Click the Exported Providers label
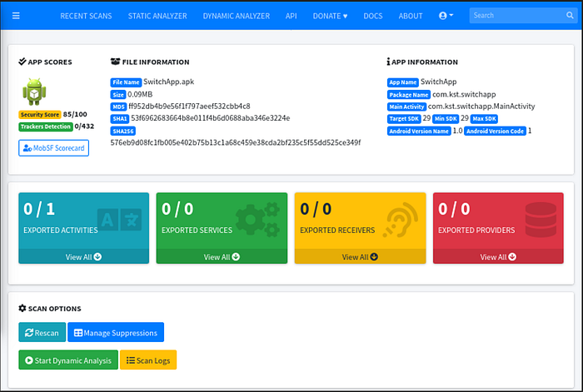Image resolution: width=583 pixels, height=392 pixels. coord(476,231)
